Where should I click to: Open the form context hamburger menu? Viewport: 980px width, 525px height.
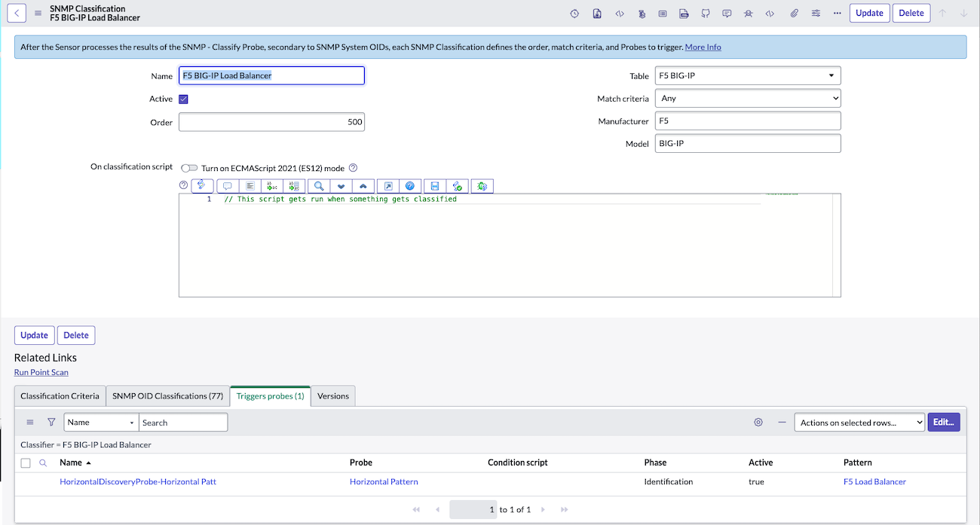(38, 13)
